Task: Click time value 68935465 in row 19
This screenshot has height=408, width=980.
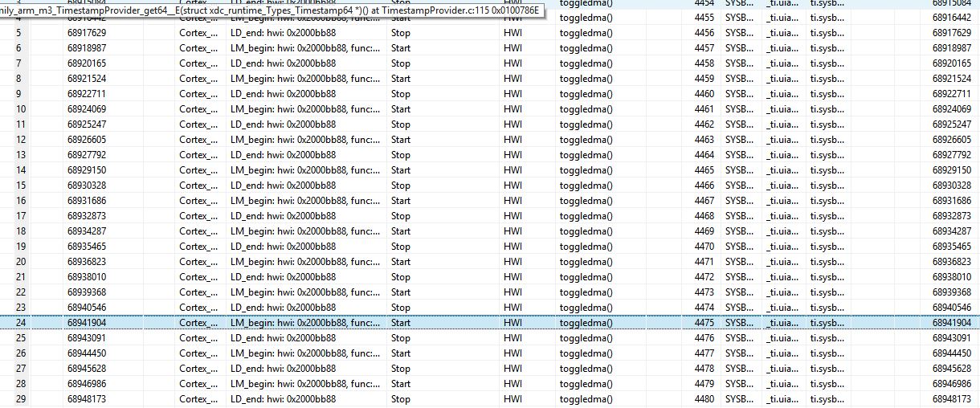Action: tap(87, 247)
